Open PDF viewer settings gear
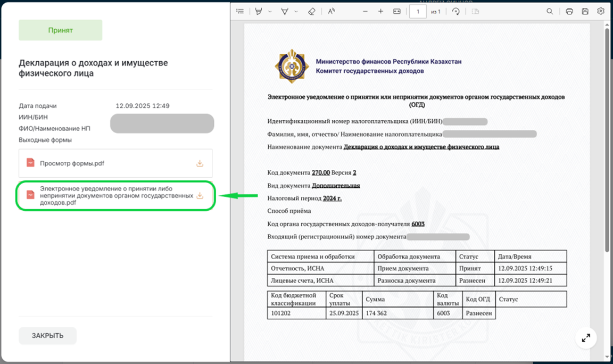This screenshot has width=613, height=364. (x=601, y=11)
